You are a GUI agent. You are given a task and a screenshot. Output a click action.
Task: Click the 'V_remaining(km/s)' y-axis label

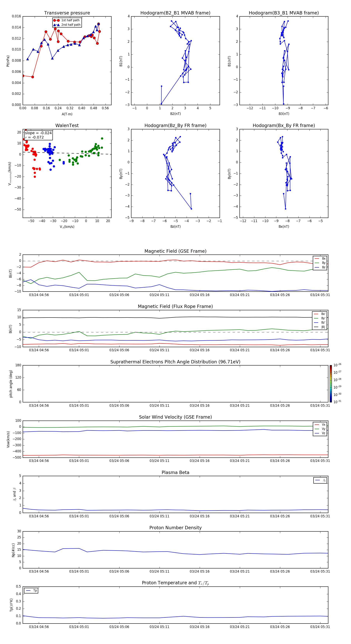(10, 173)
